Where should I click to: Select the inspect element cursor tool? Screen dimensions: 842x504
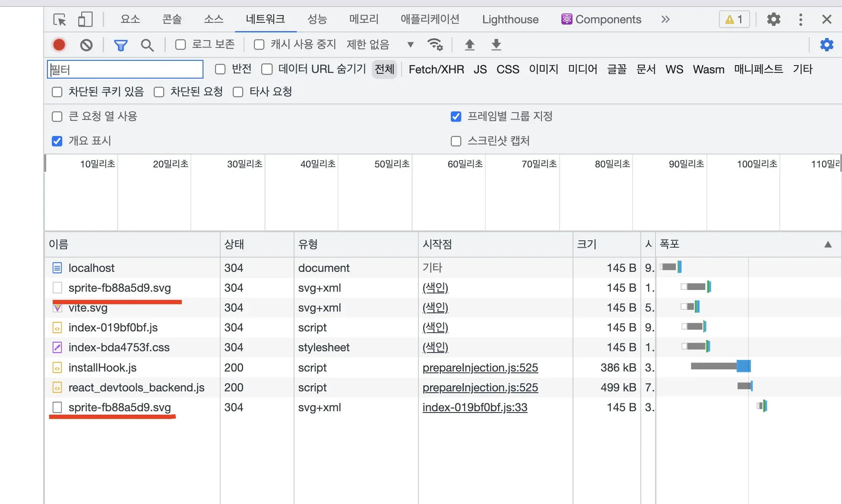(59, 19)
